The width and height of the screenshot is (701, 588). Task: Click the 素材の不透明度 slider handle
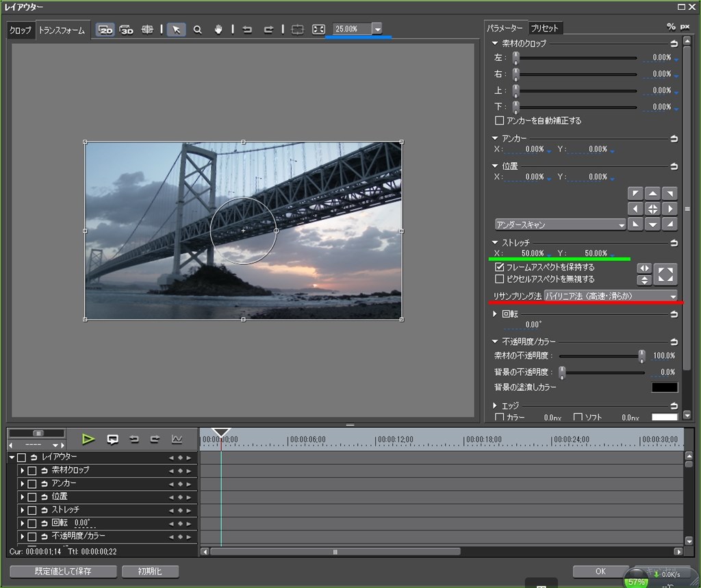(x=641, y=356)
